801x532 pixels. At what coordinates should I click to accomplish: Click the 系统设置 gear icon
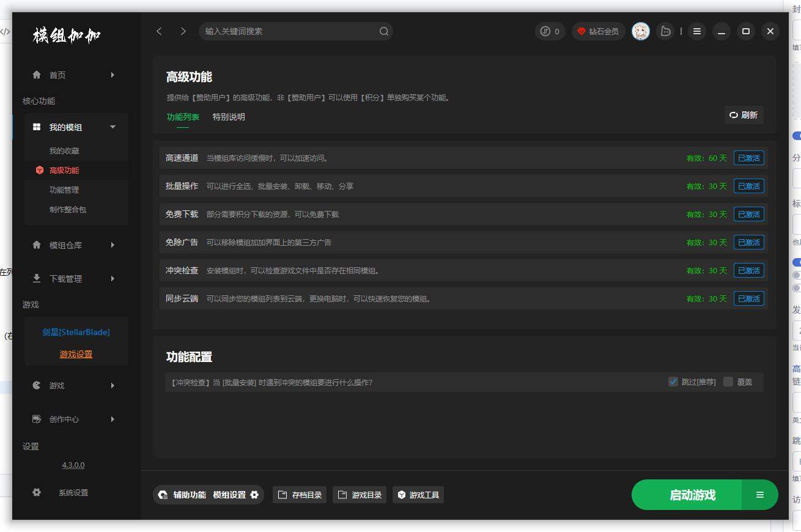point(37,492)
